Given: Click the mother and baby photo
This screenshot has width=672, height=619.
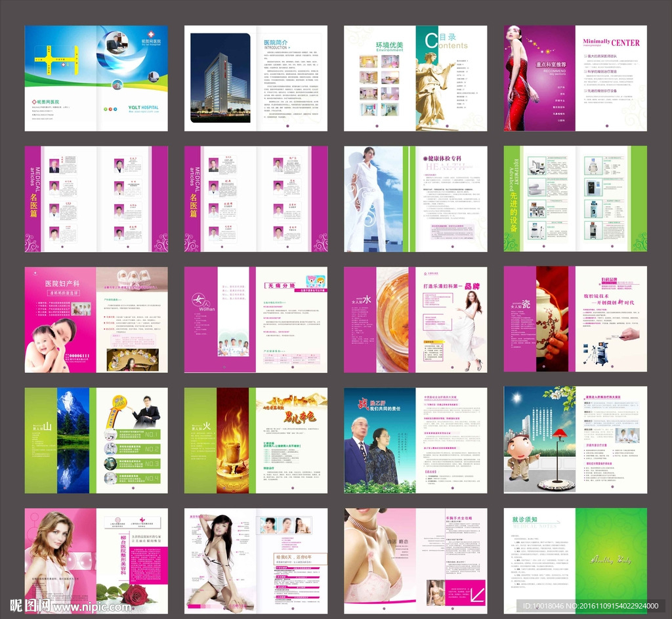Looking at the screenshot, I should click(x=52, y=345).
